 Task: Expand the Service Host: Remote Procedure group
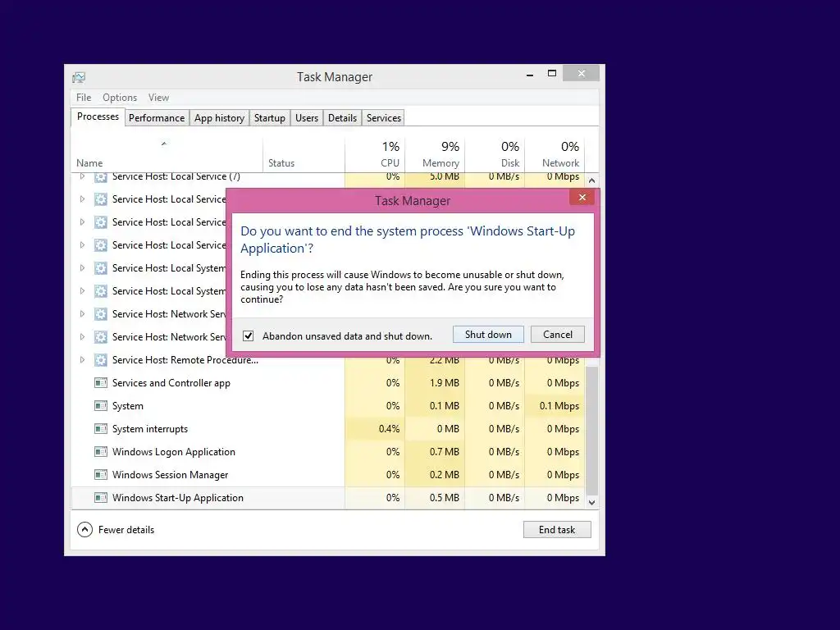(x=82, y=360)
